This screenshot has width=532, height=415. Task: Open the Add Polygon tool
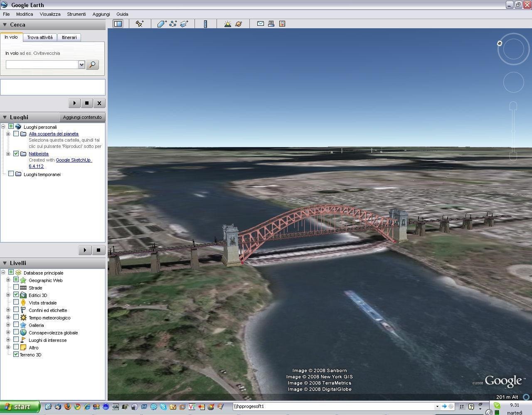[x=161, y=24]
